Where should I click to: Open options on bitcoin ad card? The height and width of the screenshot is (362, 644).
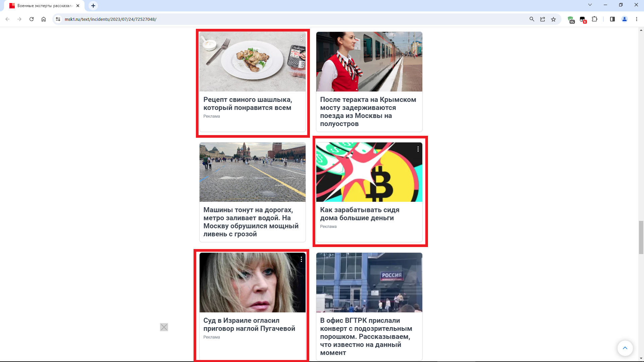tap(418, 149)
